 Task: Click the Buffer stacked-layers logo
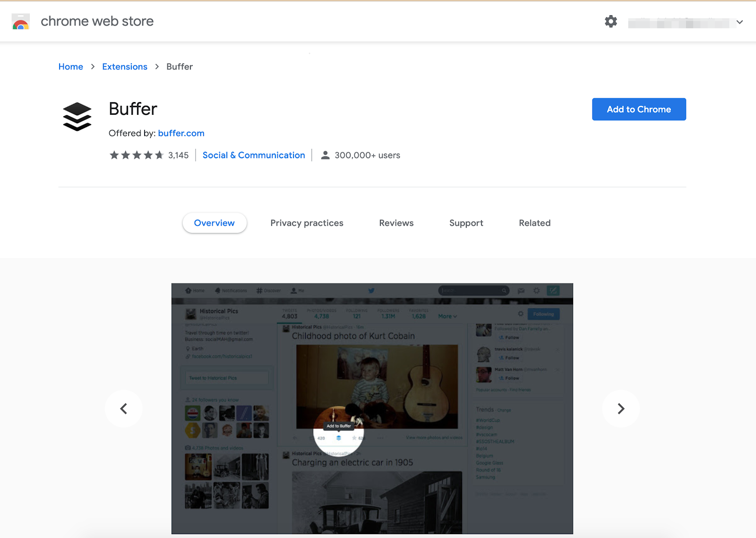77,117
